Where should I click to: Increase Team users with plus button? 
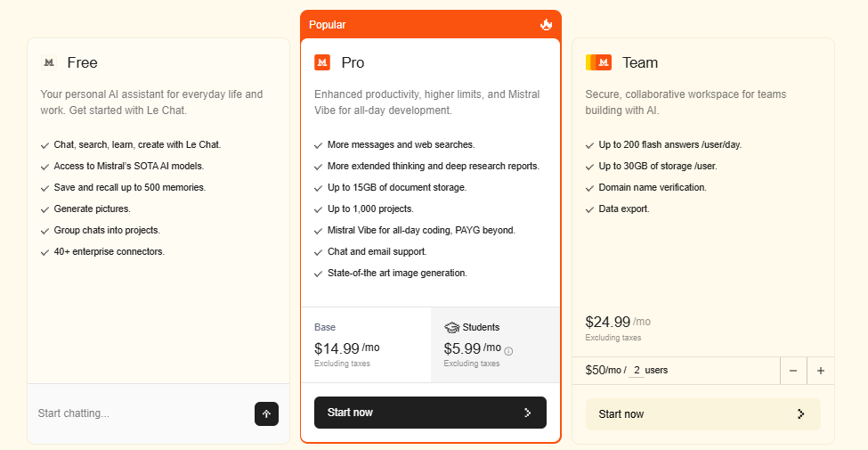821,371
